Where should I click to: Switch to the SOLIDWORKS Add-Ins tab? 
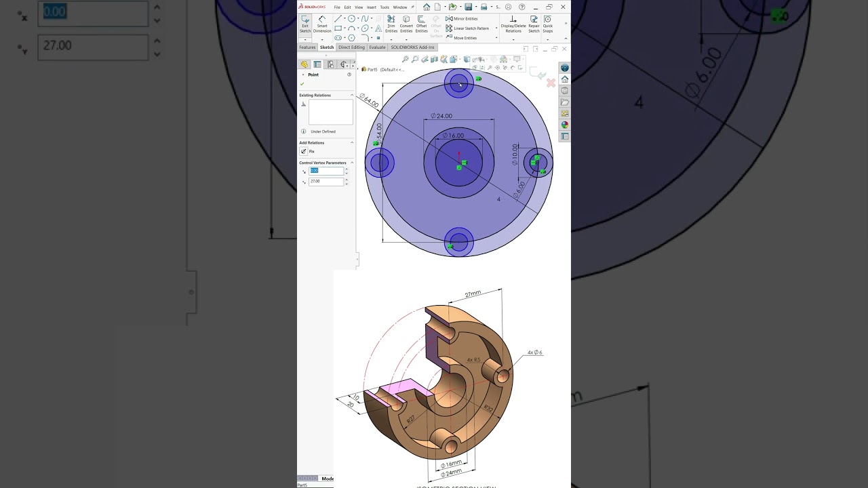pyautogui.click(x=412, y=47)
